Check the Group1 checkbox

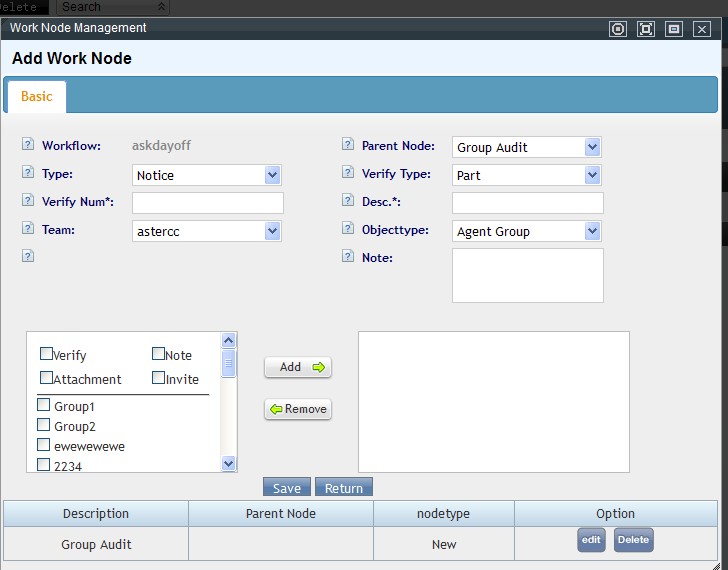tap(44, 406)
